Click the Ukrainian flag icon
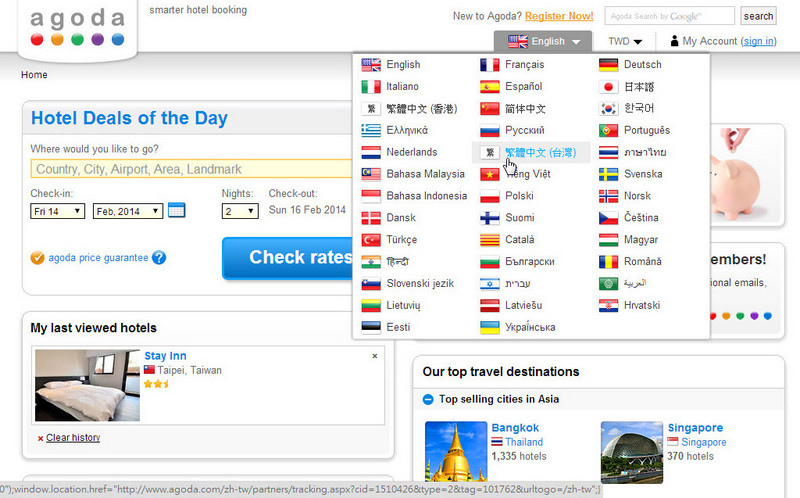 490,328
